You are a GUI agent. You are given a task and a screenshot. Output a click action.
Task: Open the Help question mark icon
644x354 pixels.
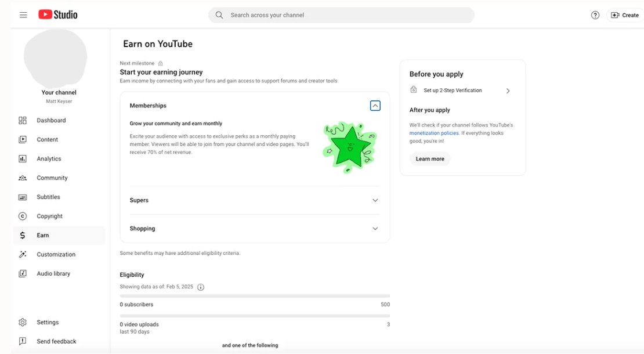click(x=595, y=15)
